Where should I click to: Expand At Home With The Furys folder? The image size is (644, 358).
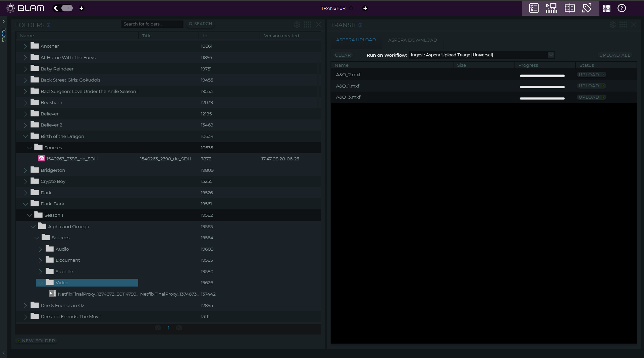(x=25, y=58)
